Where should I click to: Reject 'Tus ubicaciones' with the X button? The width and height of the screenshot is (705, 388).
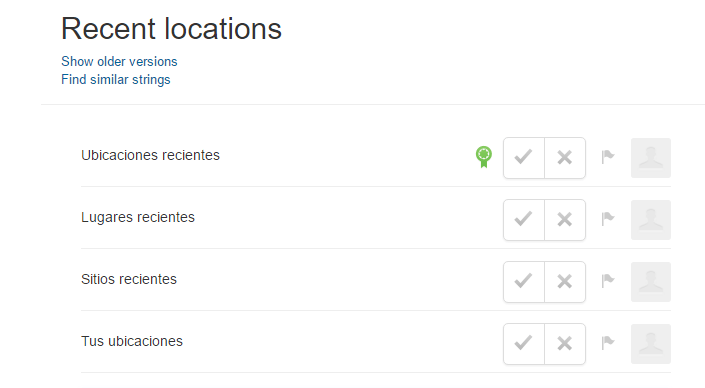[x=565, y=344]
